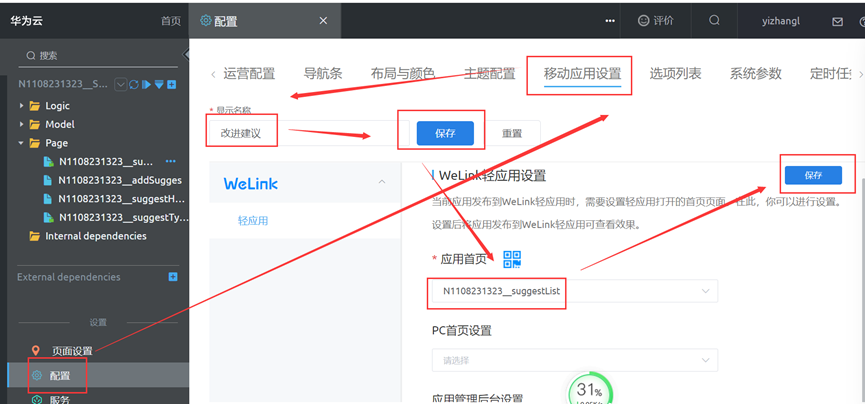
Task: Open the mail messages icon
Action: pos(837,22)
